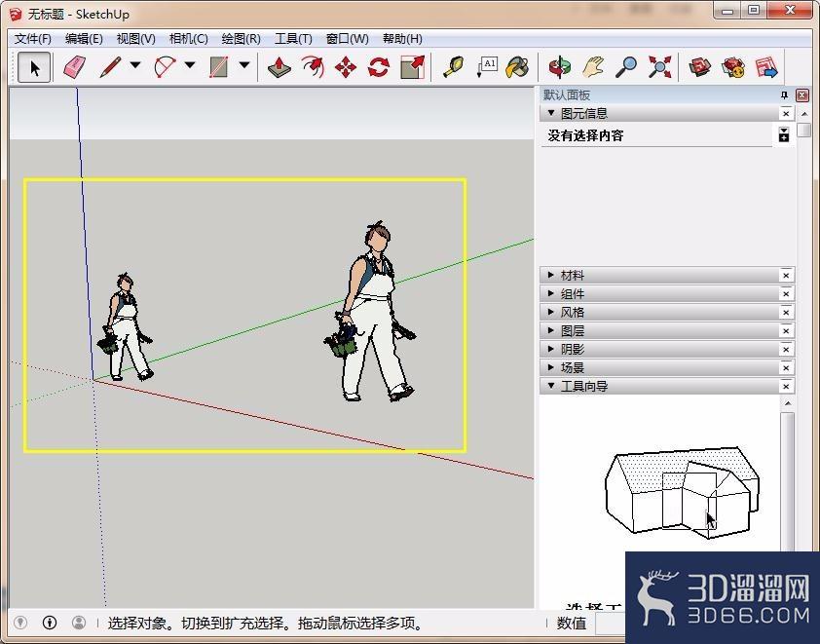
Task: Open the 绘图(R) menu
Action: tap(242, 39)
